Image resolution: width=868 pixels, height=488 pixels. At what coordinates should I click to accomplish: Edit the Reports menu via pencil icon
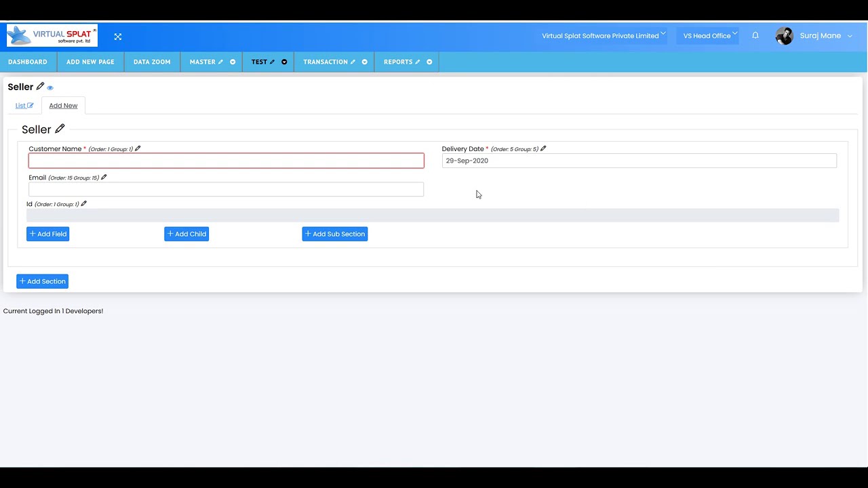point(418,62)
